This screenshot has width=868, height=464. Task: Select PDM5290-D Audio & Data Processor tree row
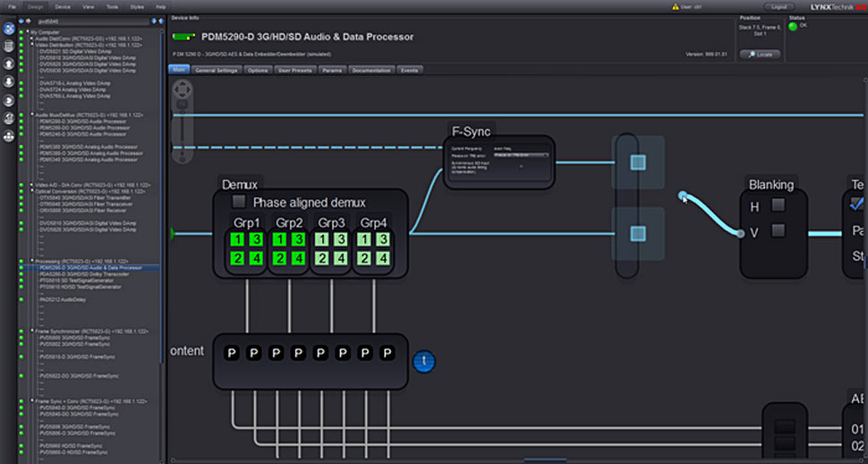(x=89, y=268)
